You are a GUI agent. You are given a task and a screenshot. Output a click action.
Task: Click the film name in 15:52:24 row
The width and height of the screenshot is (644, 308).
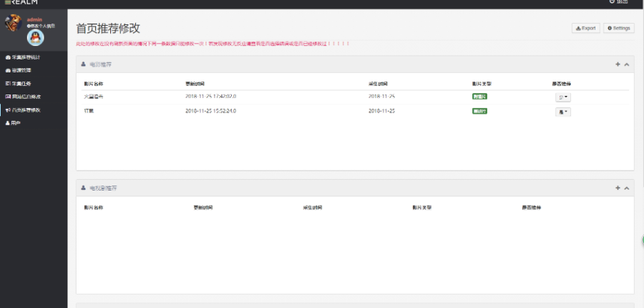[x=89, y=111]
